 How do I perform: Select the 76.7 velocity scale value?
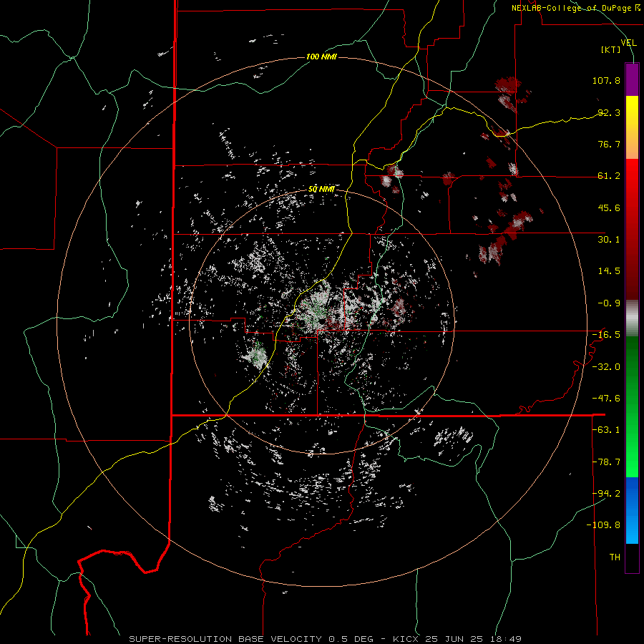[x=609, y=144]
